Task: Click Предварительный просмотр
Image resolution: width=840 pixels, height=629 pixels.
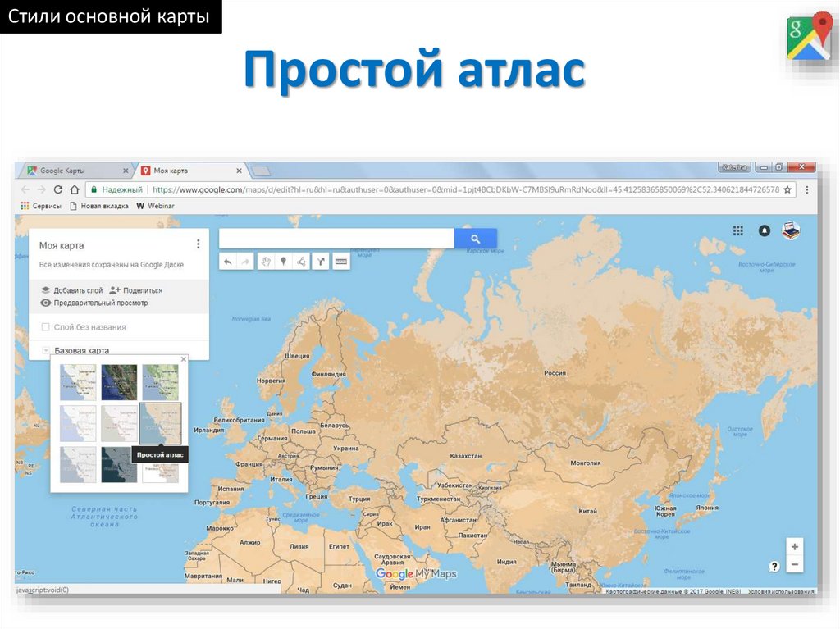Action: (94, 303)
